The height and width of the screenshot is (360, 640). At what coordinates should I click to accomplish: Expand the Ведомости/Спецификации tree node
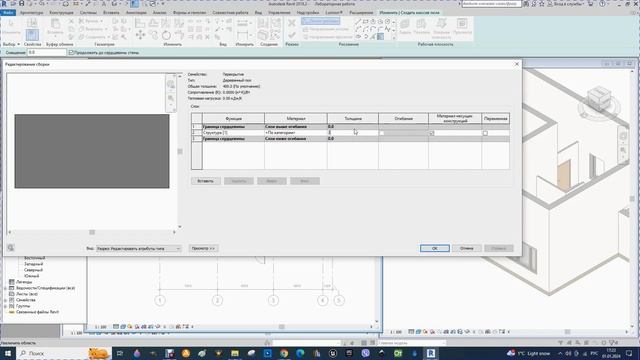tap(5, 288)
